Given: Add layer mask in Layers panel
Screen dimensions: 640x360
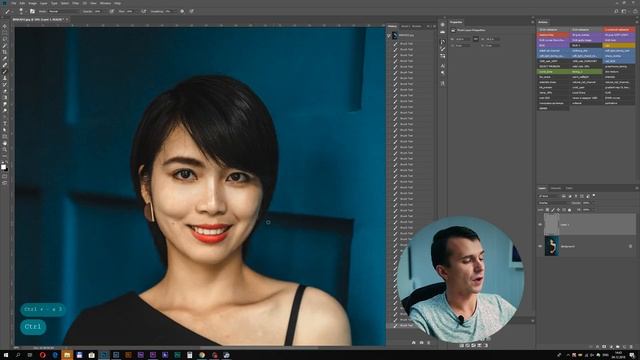Looking at the screenshot, I should point(604,347).
